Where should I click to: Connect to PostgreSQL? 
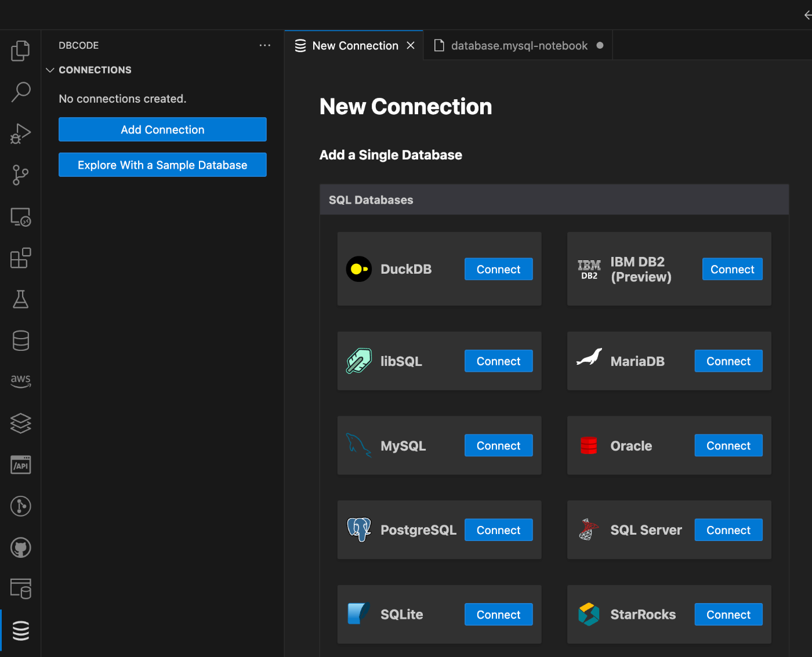coord(498,530)
